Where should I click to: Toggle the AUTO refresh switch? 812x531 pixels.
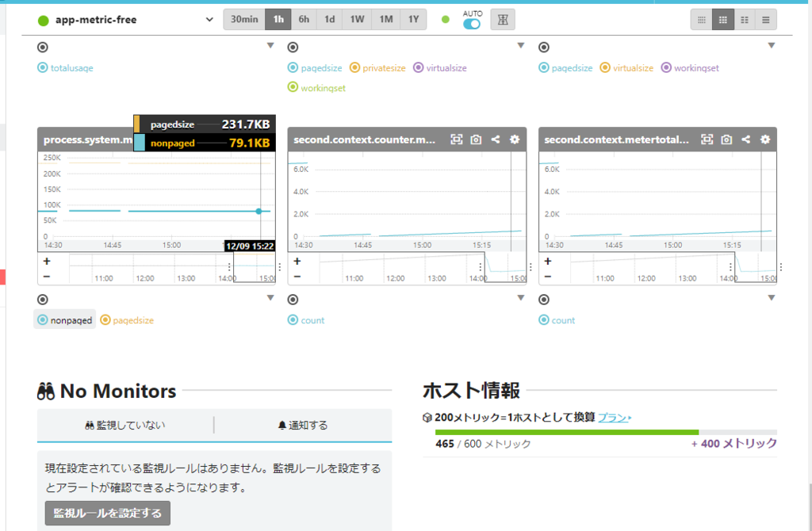472,24
